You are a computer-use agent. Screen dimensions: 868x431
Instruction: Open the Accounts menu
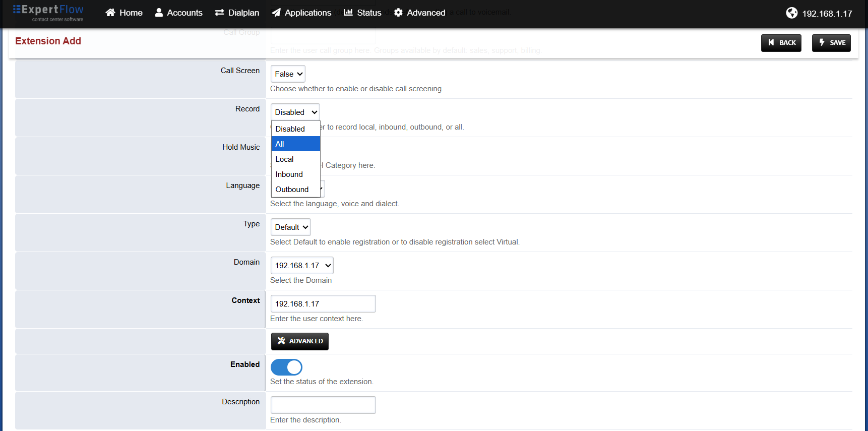[x=178, y=13]
